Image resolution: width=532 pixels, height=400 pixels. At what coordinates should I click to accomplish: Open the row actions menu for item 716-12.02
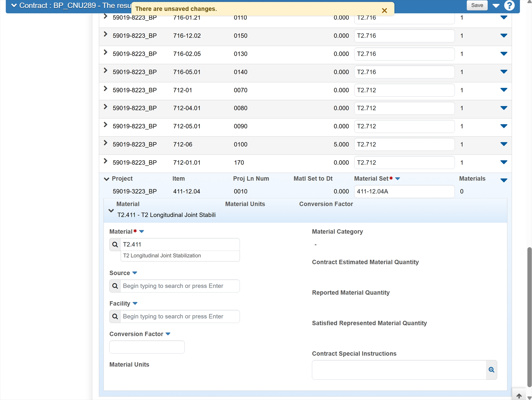tap(503, 36)
